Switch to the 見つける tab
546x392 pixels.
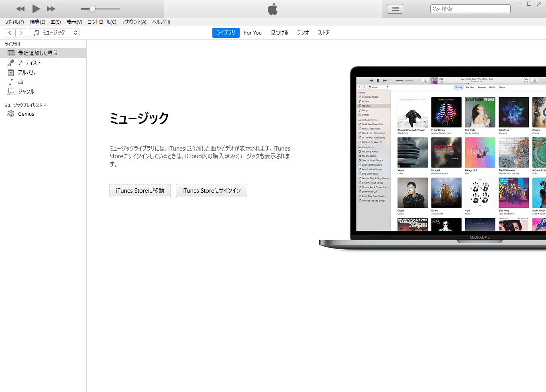tap(279, 33)
